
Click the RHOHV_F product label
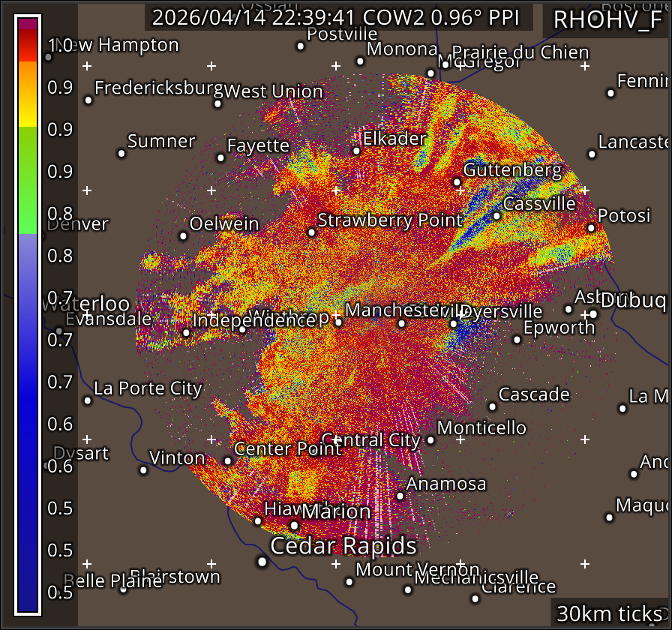607,20
